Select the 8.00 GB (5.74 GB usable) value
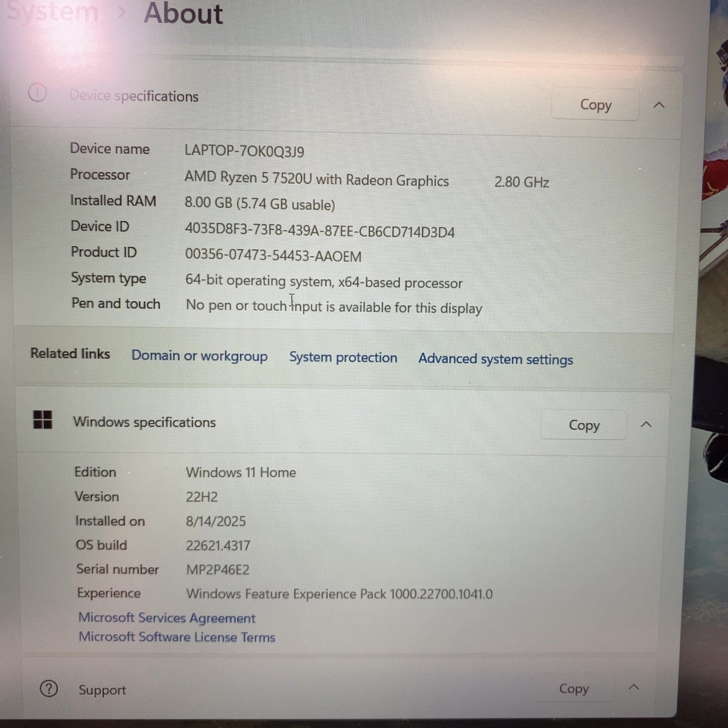Image resolution: width=728 pixels, height=728 pixels. click(x=260, y=204)
